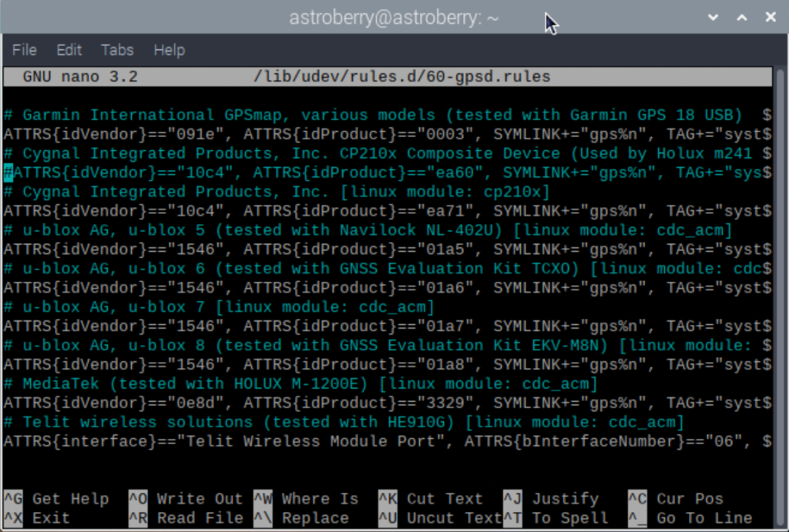The image size is (789, 532).
Task: Click the commented line with idProduct "ea60"
Action: tap(388, 172)
